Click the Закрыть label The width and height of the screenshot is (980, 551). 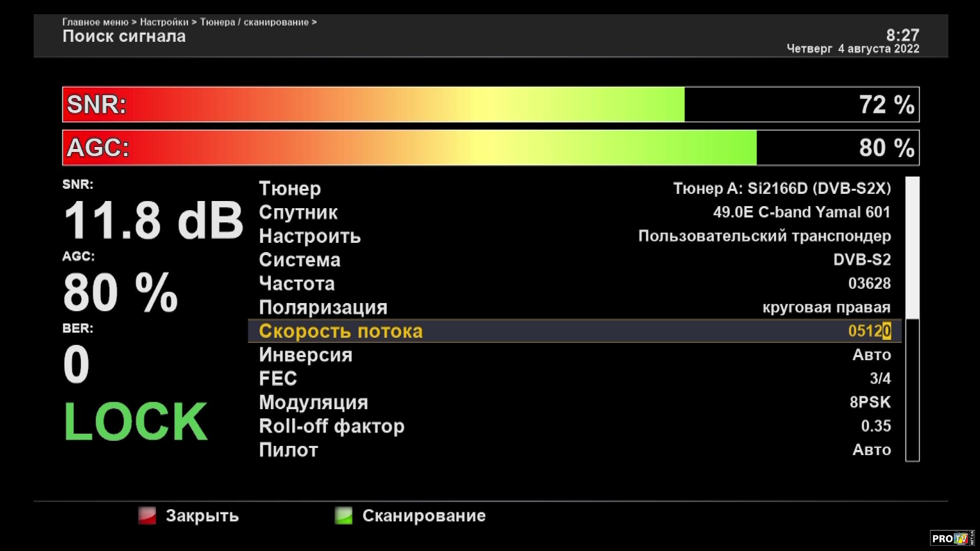(x=202, y=515)
